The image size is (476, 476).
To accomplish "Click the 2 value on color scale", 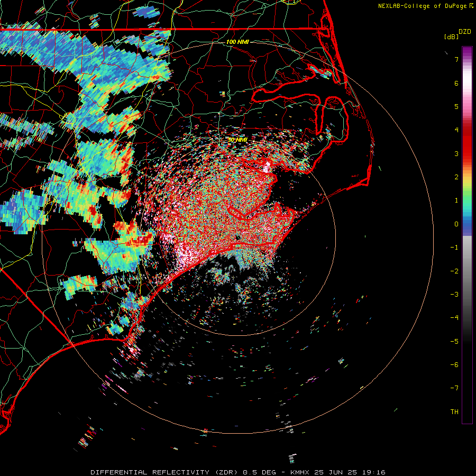I will [x=456, y=177].
